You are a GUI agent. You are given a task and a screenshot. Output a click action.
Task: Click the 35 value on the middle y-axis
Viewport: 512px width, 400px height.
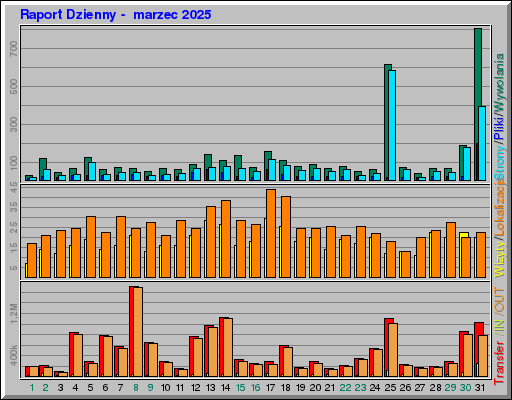point(14,207)
